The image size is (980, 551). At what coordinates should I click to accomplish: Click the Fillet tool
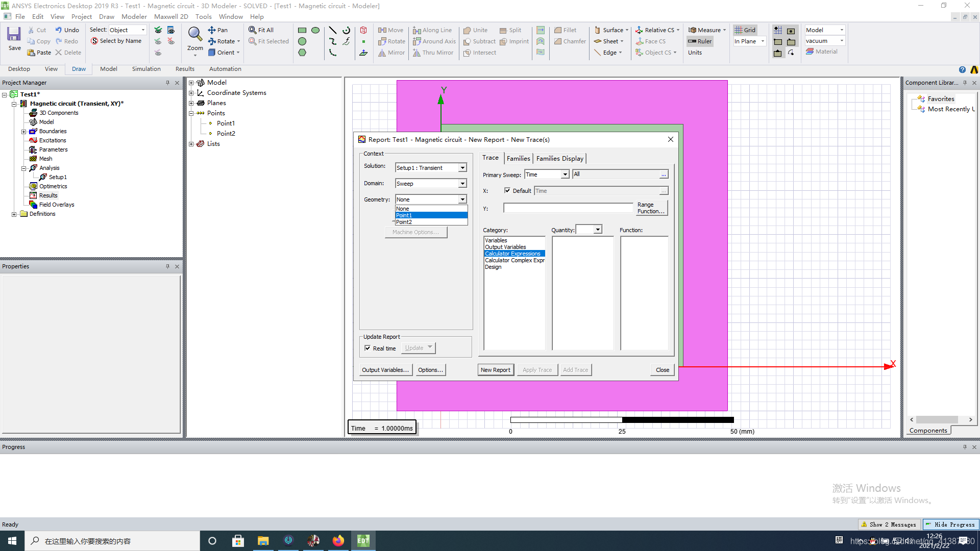point(565,30)
